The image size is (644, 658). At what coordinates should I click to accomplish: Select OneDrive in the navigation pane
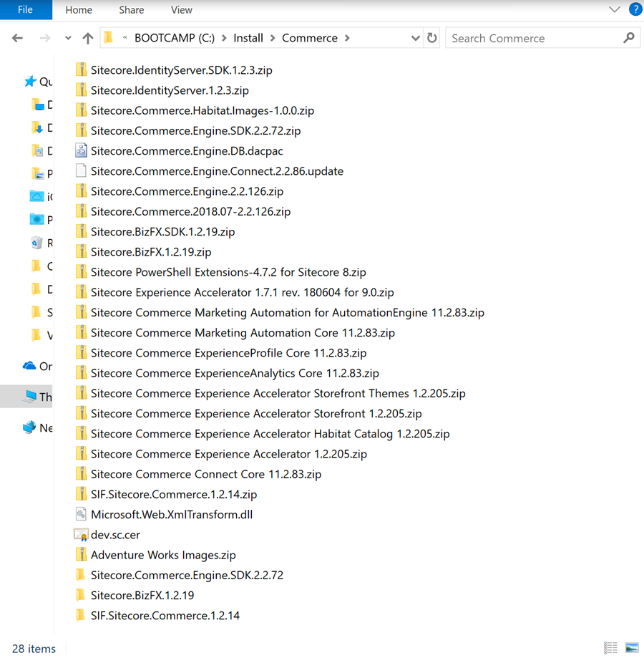pyautogui.click(x=37, y=367)
